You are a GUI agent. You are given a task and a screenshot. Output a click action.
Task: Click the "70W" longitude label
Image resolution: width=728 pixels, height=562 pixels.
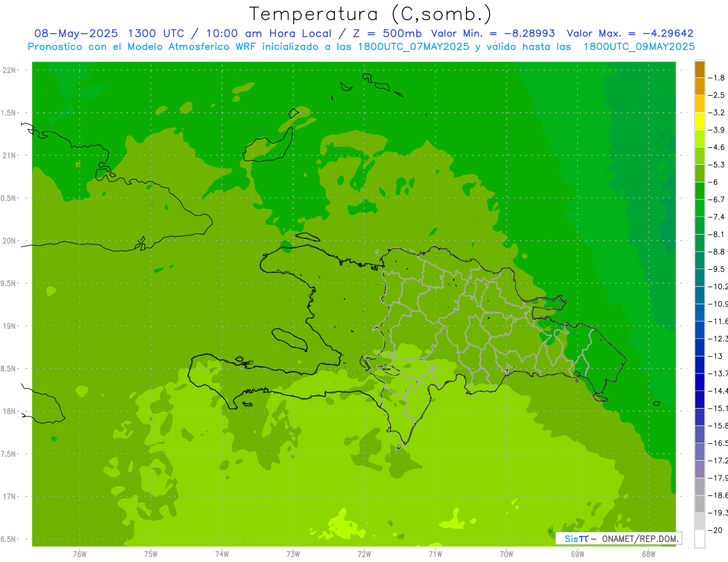(x=507, y=554)
